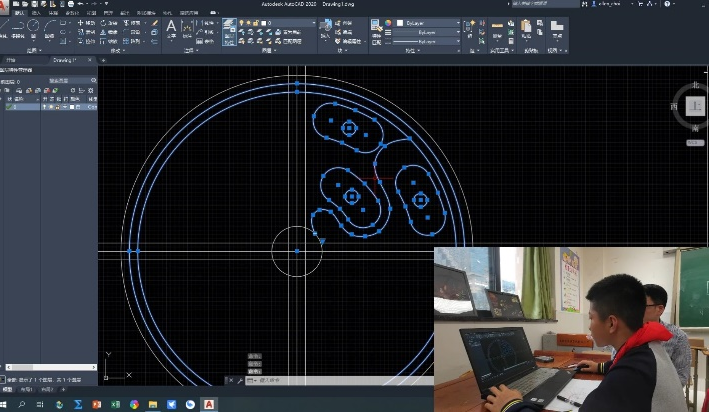
Task: Click the Trim tool in Modify panel
Action: (132, 23)
